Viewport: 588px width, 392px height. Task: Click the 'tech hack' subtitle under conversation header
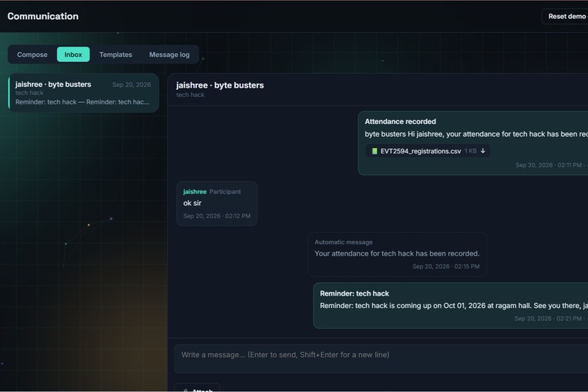click(190, 95)
